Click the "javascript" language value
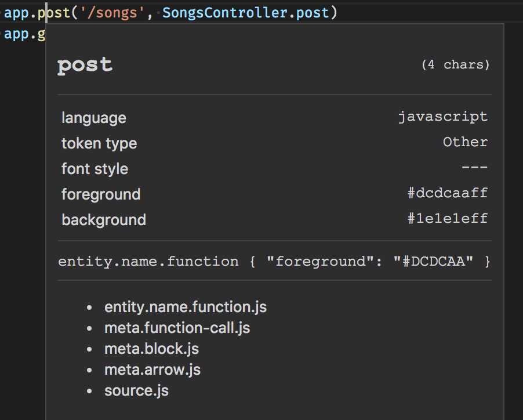Screen dimensions: 523x420 tap(443, 116)
